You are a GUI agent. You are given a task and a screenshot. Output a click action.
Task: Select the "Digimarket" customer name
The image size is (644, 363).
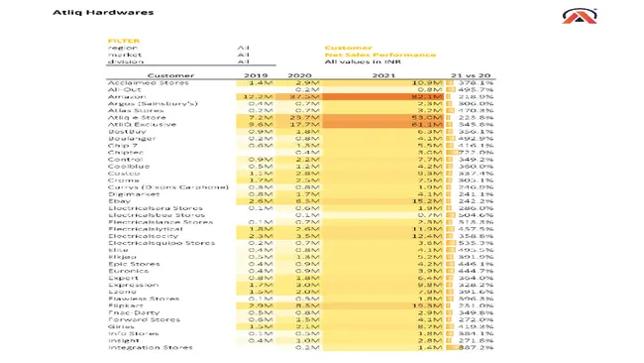(x=134, y=194)
